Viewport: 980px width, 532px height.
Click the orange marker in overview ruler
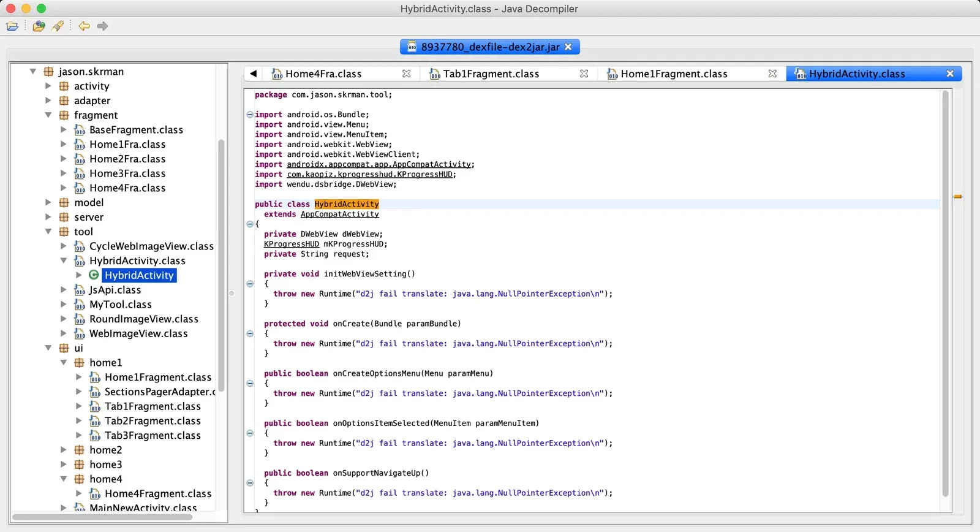(958, 197)
